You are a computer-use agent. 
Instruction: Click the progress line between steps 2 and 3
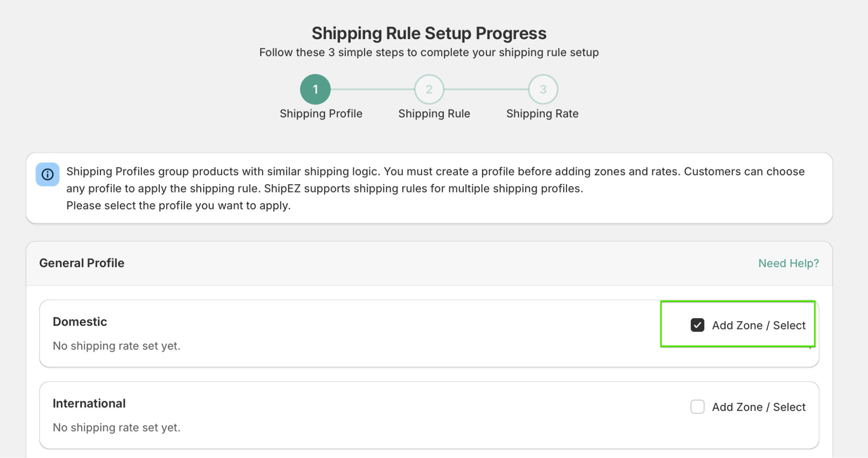coord(486,89)
